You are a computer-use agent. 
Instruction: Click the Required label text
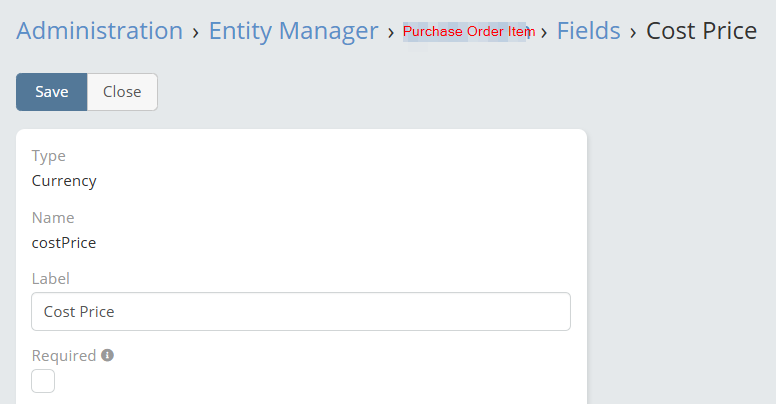(64, 355)
